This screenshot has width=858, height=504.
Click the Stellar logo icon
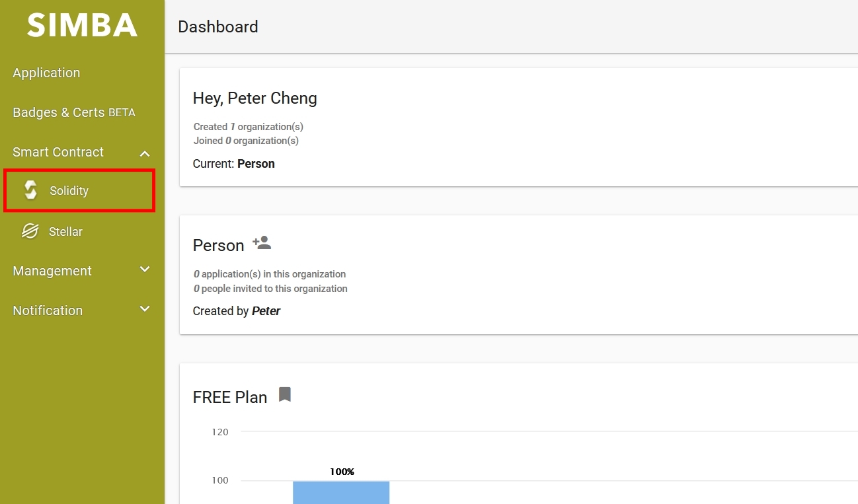pos(30,231)
